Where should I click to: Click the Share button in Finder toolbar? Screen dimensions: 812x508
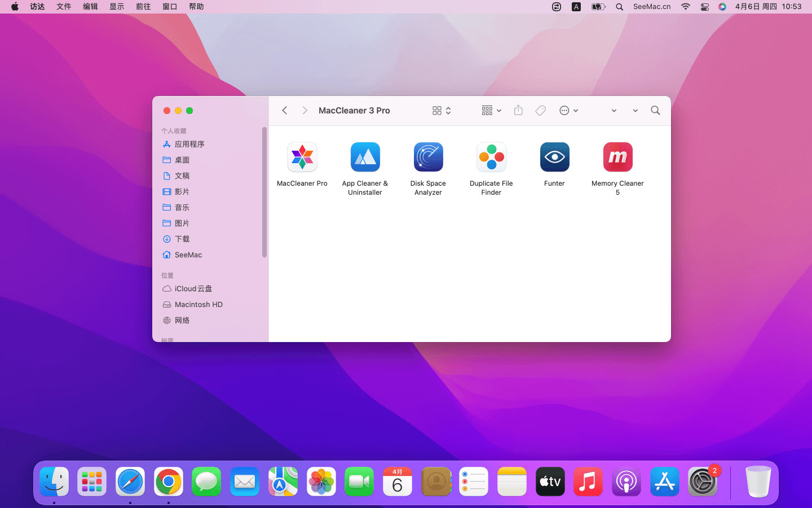click(518, 110)
